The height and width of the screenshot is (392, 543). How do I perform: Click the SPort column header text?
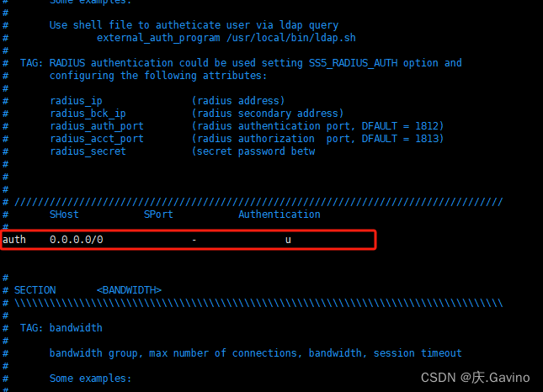(x=158, y=215)
